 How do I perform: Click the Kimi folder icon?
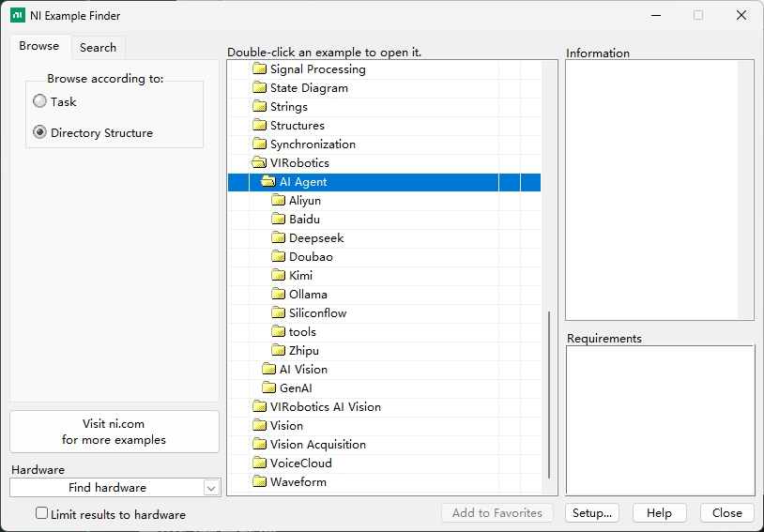tap(278, 276)
